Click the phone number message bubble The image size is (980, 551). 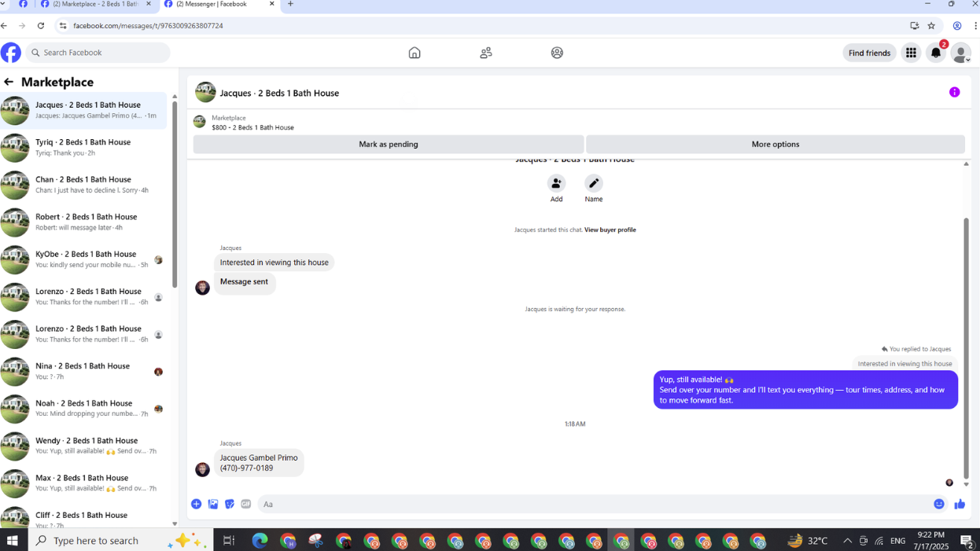(x=259, y=463)
